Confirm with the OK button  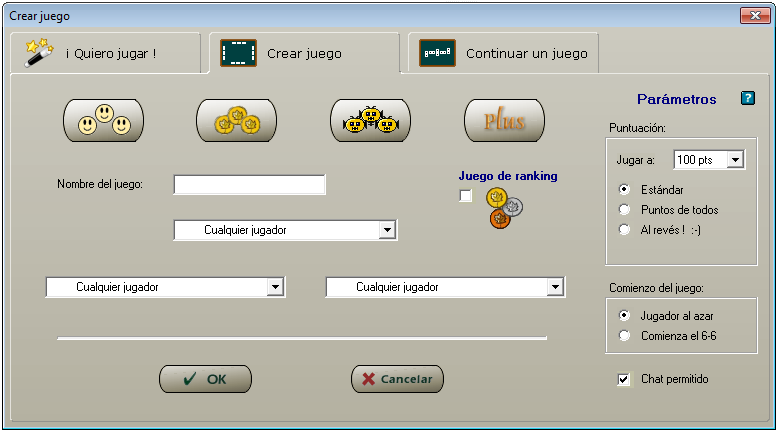(205, 379)
